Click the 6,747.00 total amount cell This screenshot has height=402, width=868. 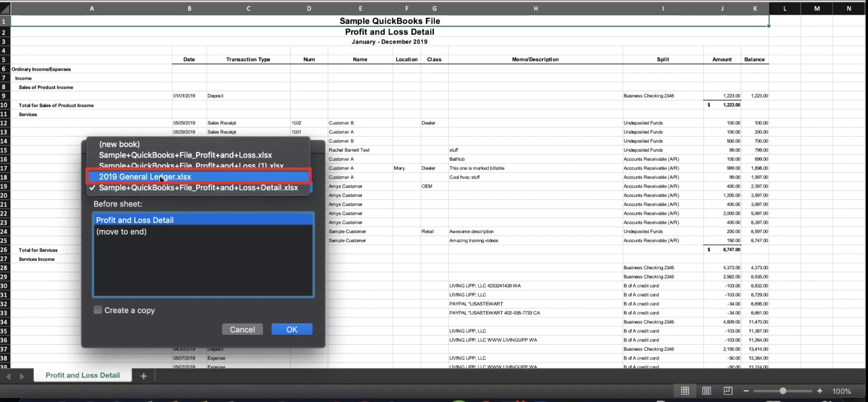click(722, 250)
